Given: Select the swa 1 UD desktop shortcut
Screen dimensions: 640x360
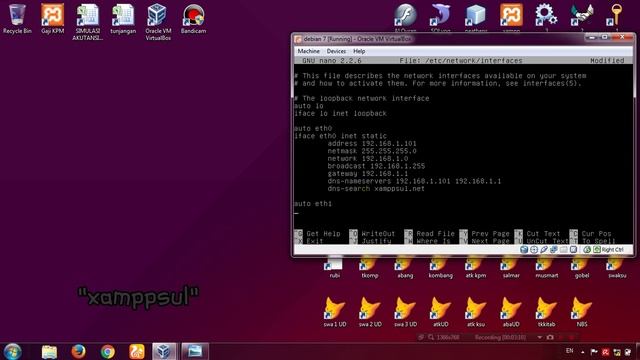Looking at the screenshot, I should point(335,312).
